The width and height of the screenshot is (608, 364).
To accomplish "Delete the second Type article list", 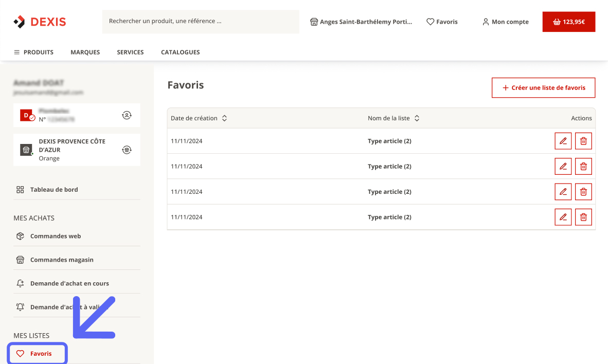I will point(583,166).
